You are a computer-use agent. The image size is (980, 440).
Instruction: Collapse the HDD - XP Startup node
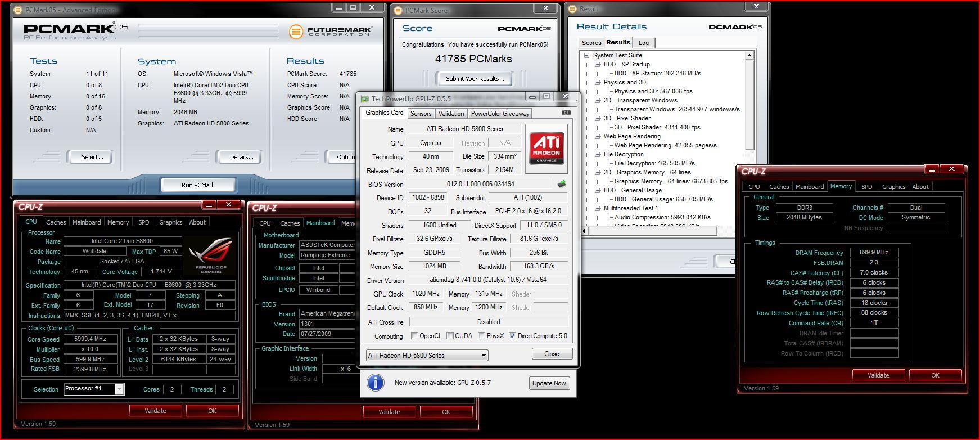598,64
